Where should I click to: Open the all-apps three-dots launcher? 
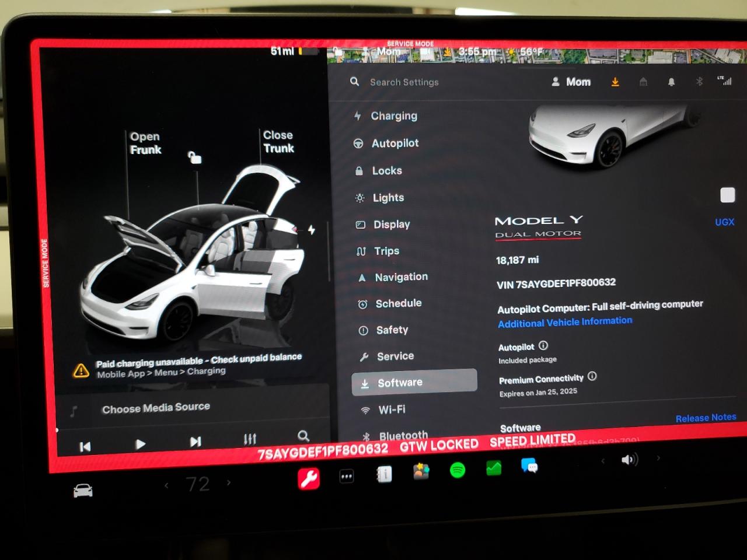pyautogui.click(x=347, y=477)
